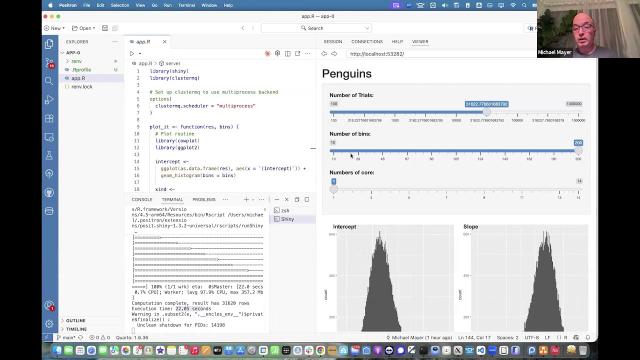640x360 pixels.
Task: Open the Run and Debug view
Action: (x=49, y=100)
